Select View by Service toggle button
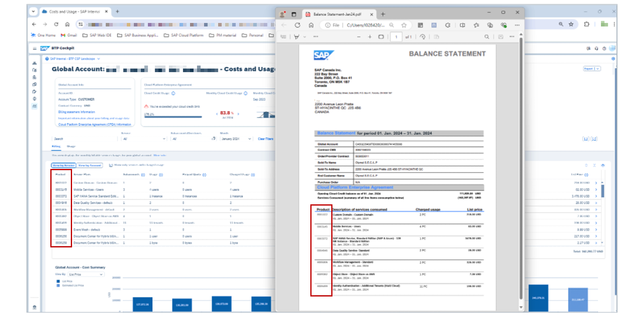The height and width of the screenshot is (317, 644). (x=64, y=165)
